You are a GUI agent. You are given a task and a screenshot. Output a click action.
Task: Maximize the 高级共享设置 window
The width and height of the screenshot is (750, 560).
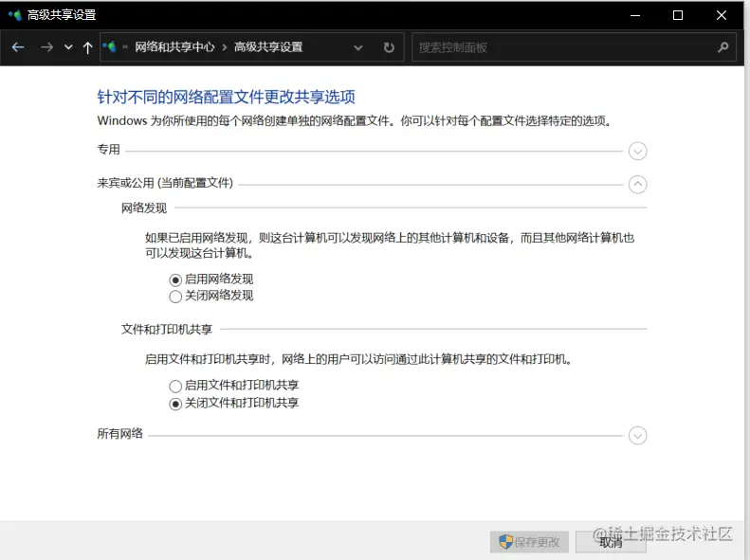point(678,15)
